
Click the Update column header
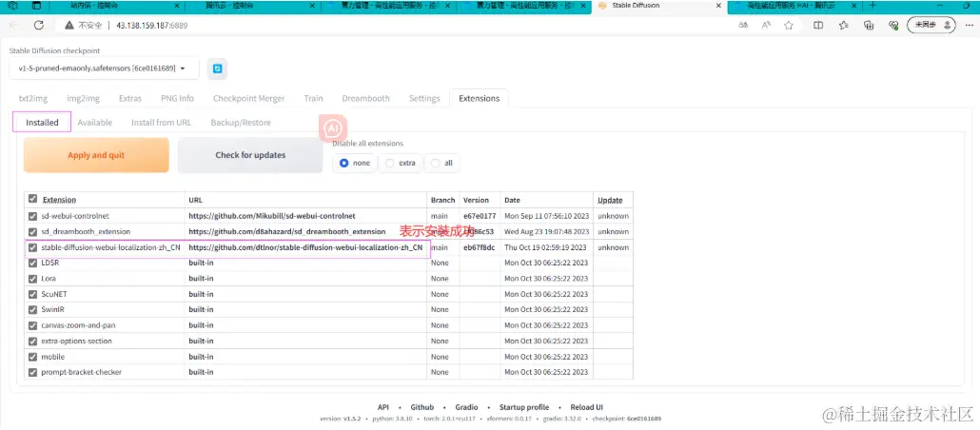[610, 200]
